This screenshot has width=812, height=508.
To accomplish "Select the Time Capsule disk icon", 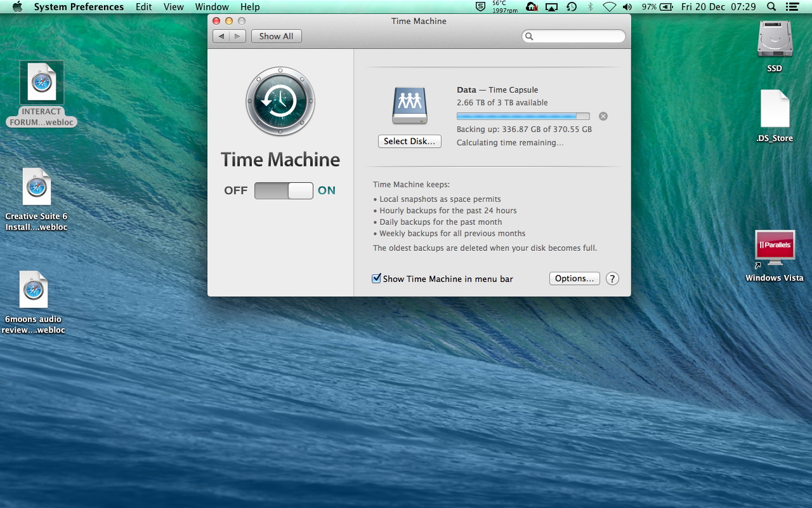I will coord(409,105).
